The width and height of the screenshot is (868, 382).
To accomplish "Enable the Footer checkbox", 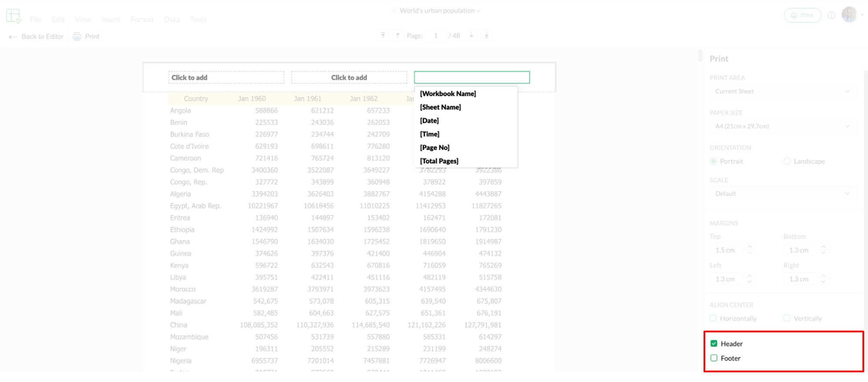I will [x=714, y=358].
